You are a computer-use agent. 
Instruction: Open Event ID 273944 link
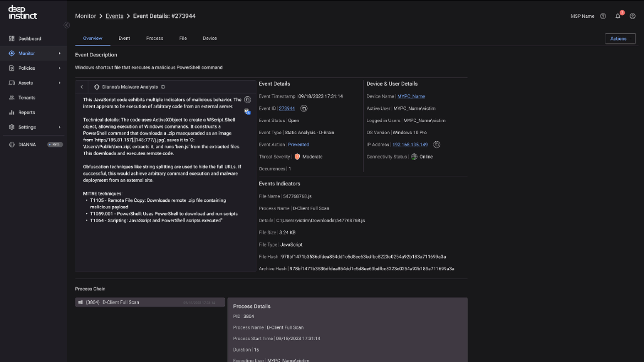[287, 109]
